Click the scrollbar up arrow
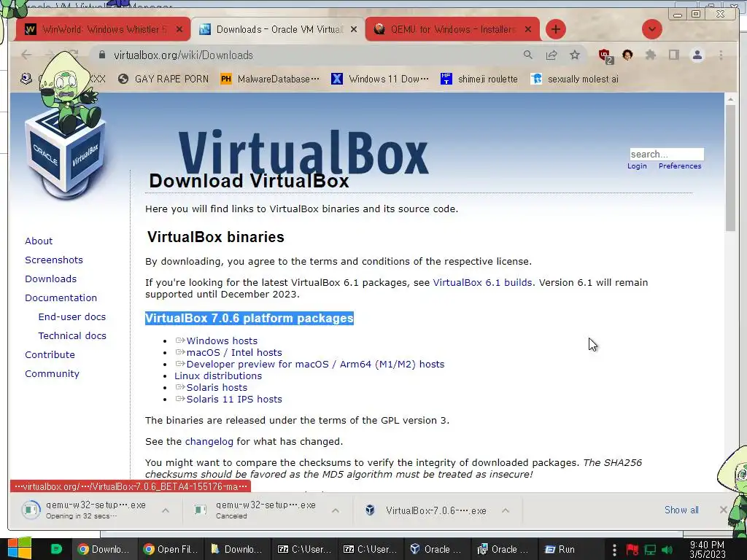The width and height of the screenshot is (747, 560). click(730, 99)
